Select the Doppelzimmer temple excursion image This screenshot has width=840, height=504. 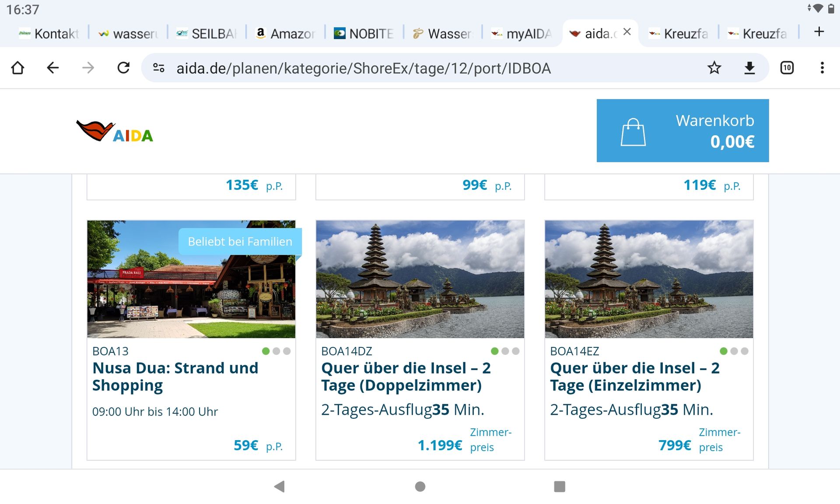pos(420,279)
